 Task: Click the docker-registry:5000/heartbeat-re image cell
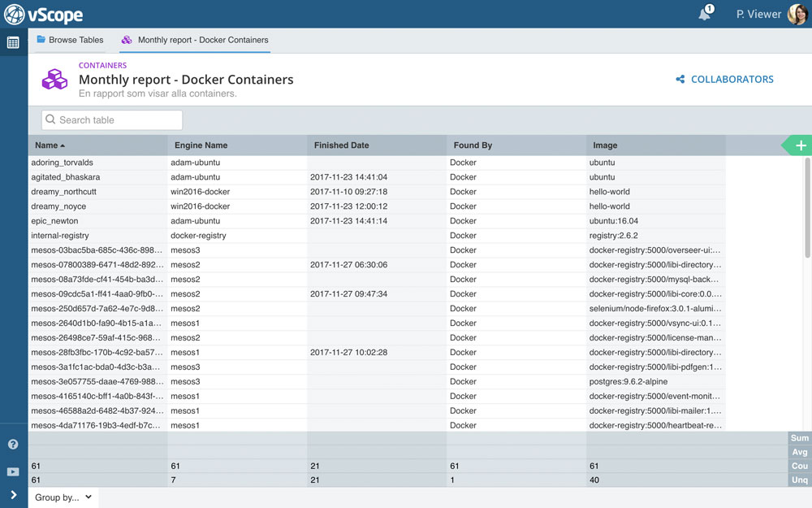[x=655, y=425]
